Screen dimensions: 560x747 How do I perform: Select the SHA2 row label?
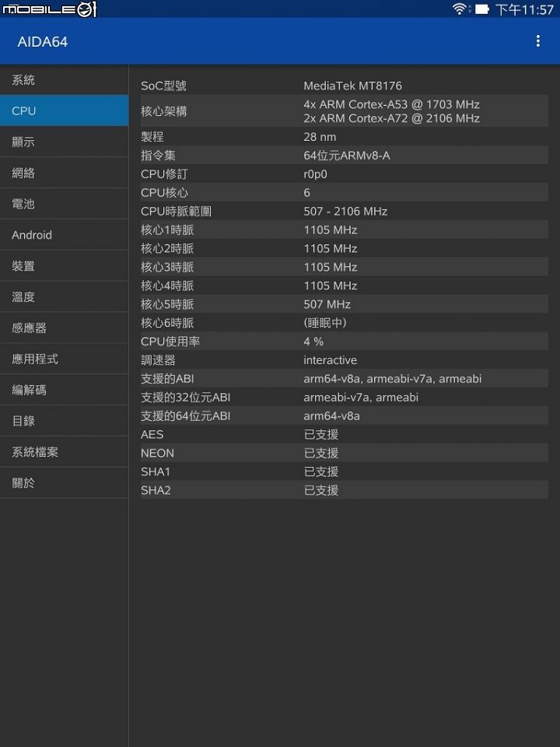[x=156, y=489]
